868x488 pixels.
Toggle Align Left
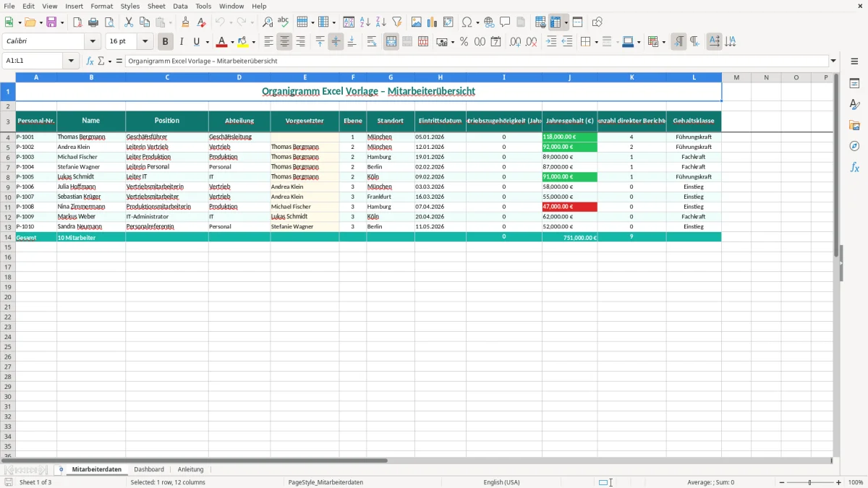pyautogui.click(x=268, y=42)
